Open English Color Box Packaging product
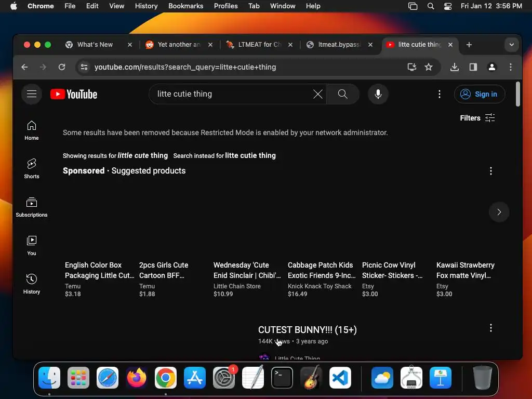 click(99, 270)
